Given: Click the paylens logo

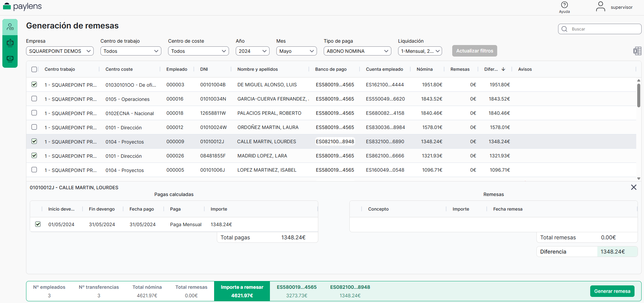Looking at the screenshot, I should click(x=22, y=6).
